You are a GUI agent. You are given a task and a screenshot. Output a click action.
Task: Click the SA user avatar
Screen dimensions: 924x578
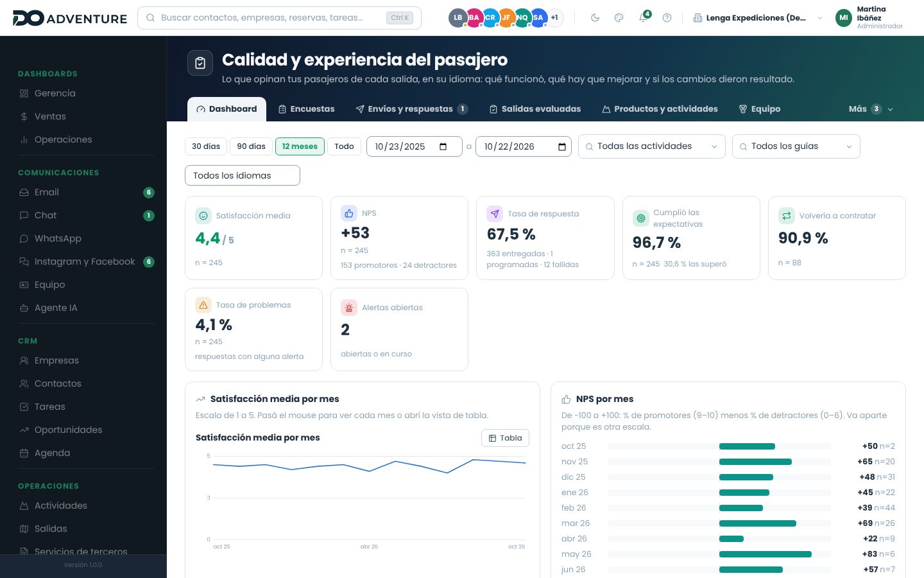click(538, 18)
